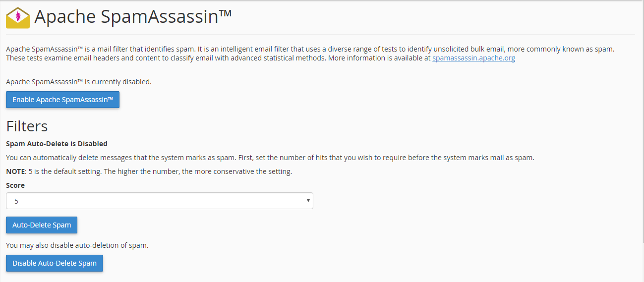
Task: Click the Score dropdown arrow
Action: [308, 201]
